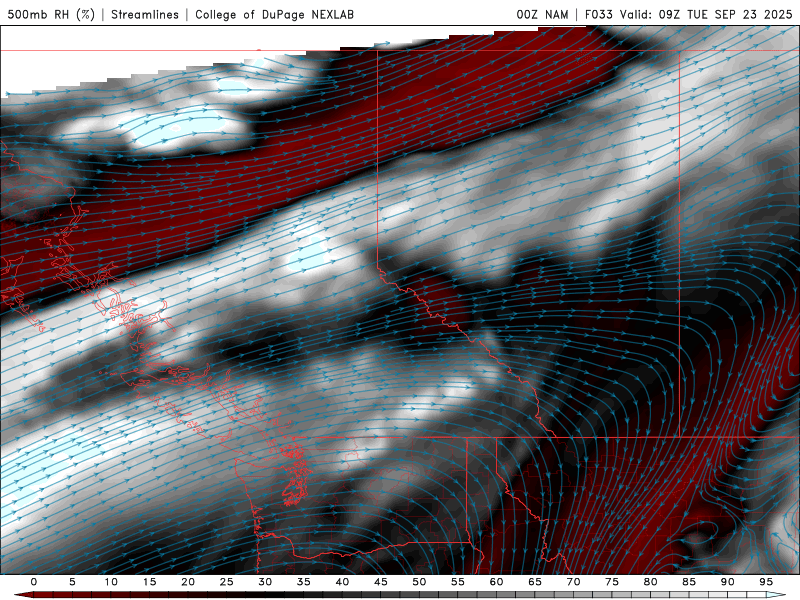The height and width of the screenshot is (600, 800).
Task: Click the 'F033' forecast hour text
Action: pyautogui.click(x=598, y=14)
